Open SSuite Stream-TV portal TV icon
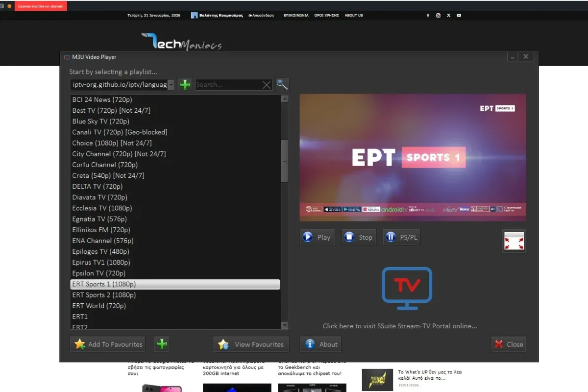The height and width of the screenshot is (392, 588). (x=406, y=289)
